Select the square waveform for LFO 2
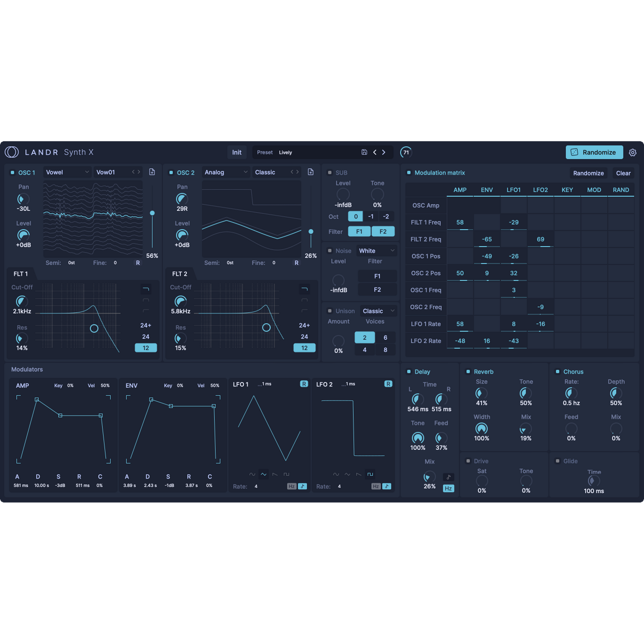Viewport: 644px width, 644px height. coord(370,474)
